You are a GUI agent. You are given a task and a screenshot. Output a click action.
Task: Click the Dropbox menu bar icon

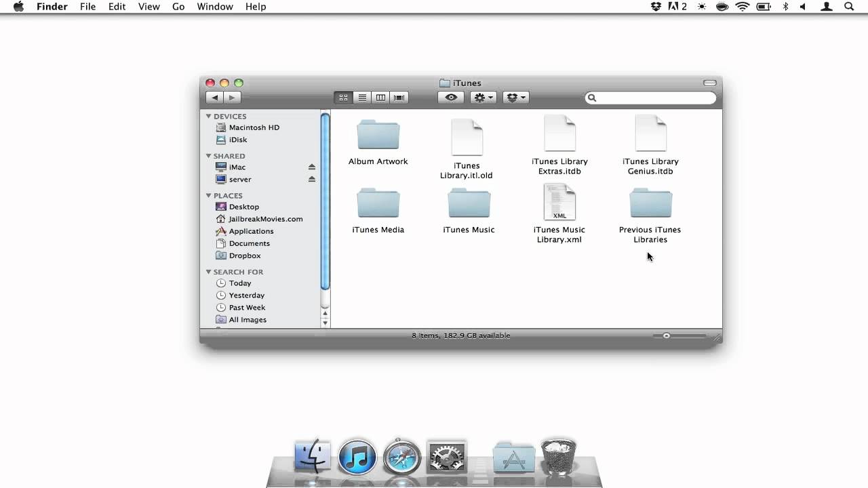(x=656, y=7)
